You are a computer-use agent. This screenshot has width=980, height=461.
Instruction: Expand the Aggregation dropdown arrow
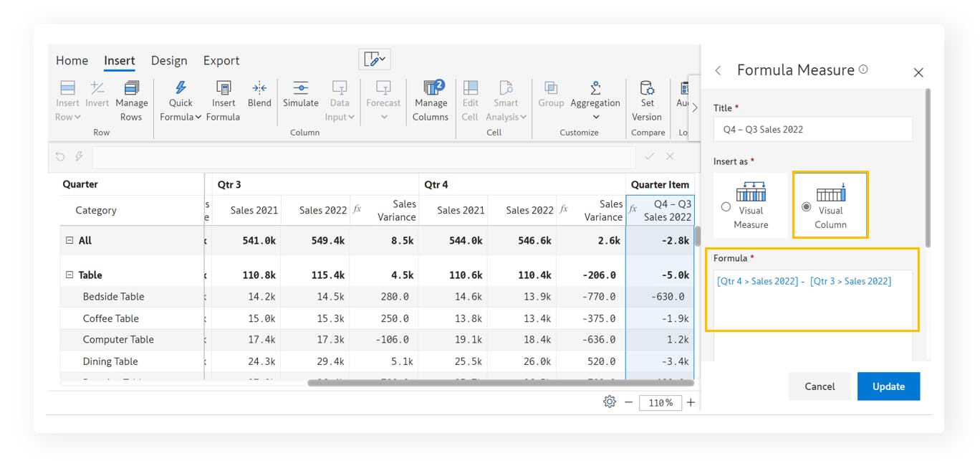click(595, 118)
